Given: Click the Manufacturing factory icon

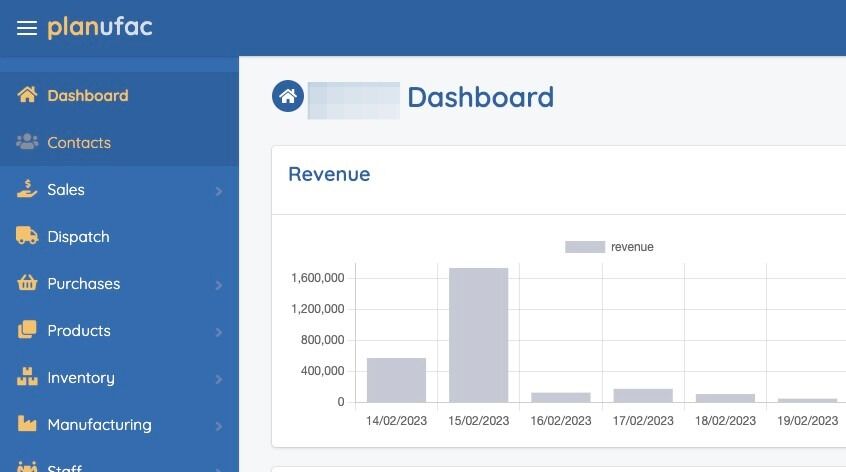Looking at the screenshot, I should [x=27, y=424].
